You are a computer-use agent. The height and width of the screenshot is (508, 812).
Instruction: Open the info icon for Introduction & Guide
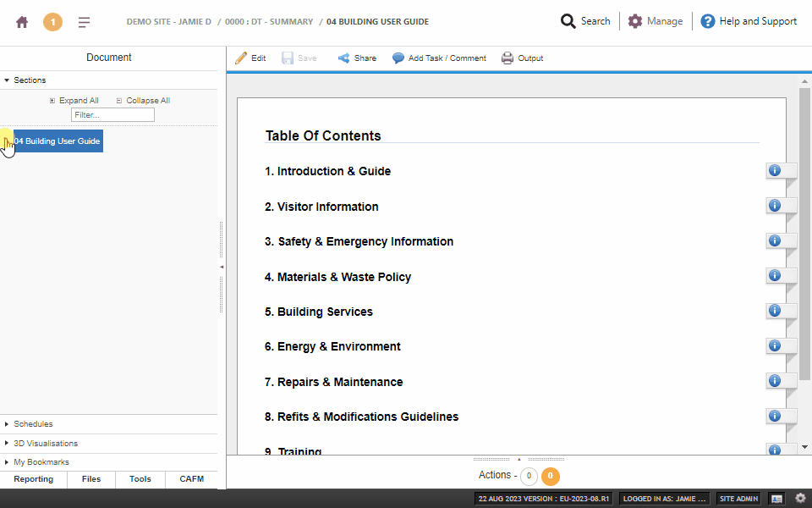click(x=775, y=170)
